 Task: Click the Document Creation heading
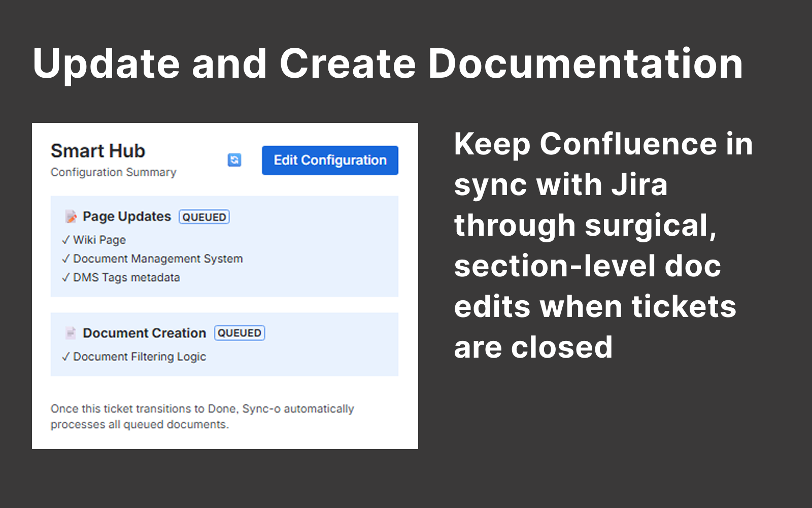click(x=145, y=333)
